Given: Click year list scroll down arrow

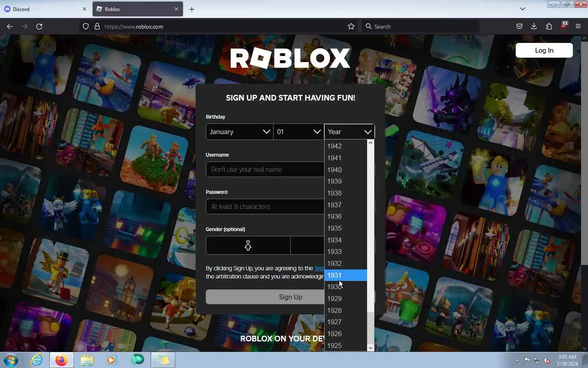Looking at the screenshot, I should click(x=370, y=348).
